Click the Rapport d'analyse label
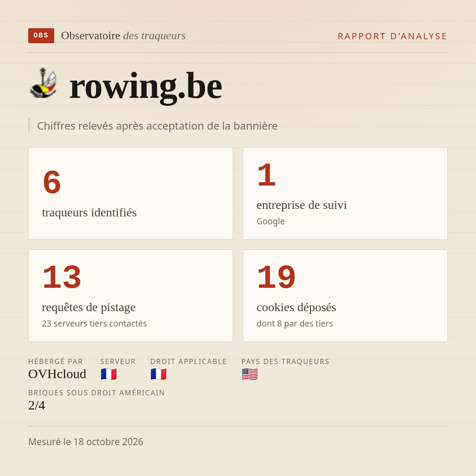This screenshot has height=476, width=476. pyautogui.click(x=393, y=36)
